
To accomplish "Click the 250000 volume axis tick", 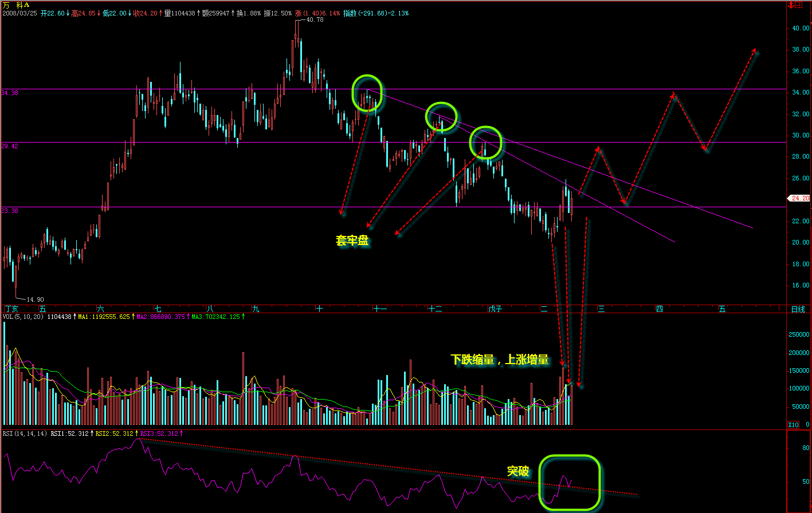I will point(799,335).
